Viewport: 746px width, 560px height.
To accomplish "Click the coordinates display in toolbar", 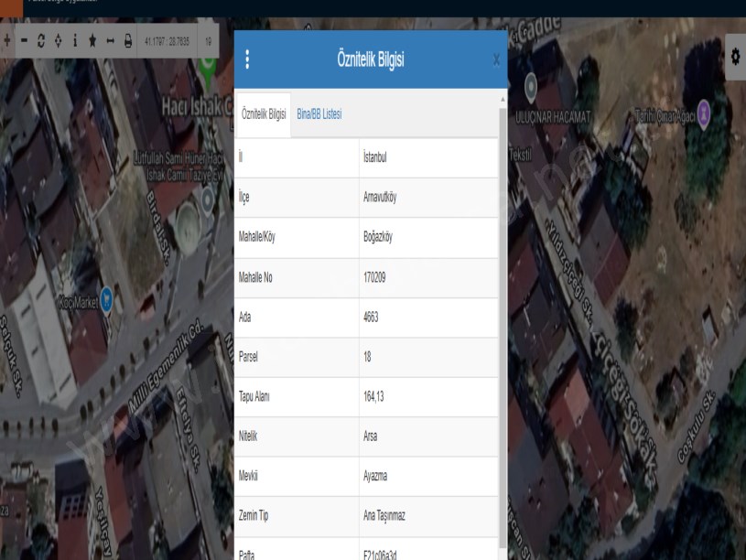I will 167,41.
